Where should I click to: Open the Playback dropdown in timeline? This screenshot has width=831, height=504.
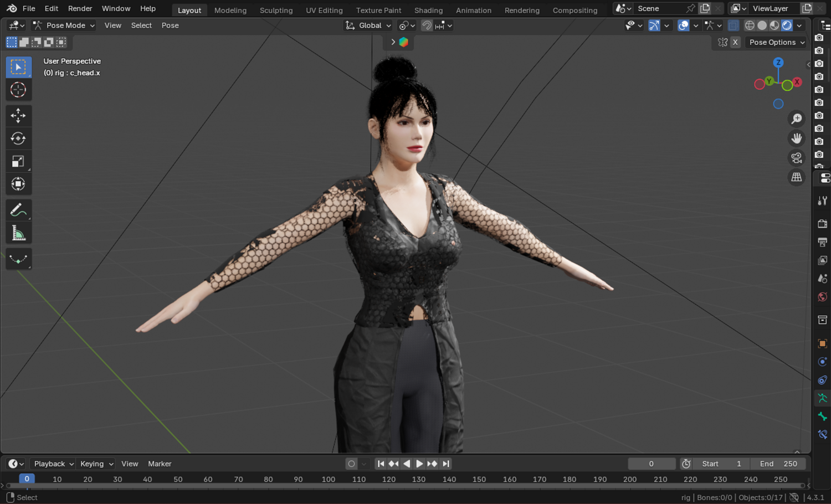pyautogui.click(x=53, y=464)
